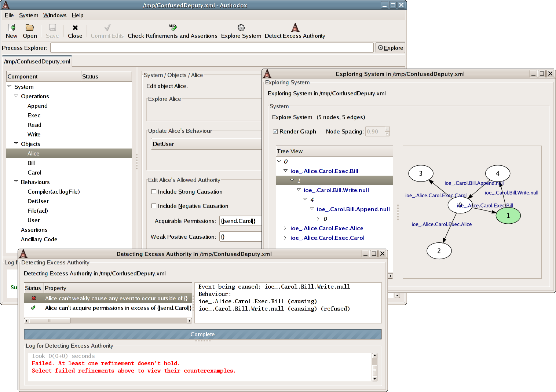Image resolution: width=556 pixels, height=392 pixels.
Task: Select the File(acl) behaviour
Action: coord(38,210)
